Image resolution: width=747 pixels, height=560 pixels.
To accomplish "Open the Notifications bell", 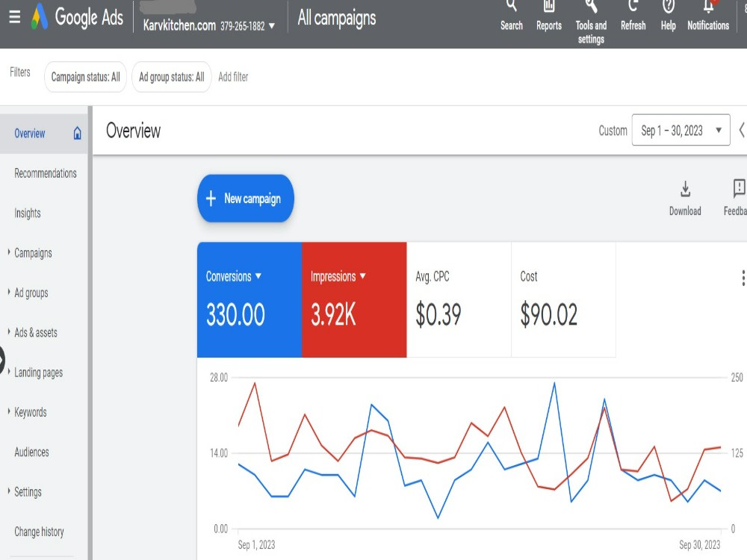I will click(708, 6).
